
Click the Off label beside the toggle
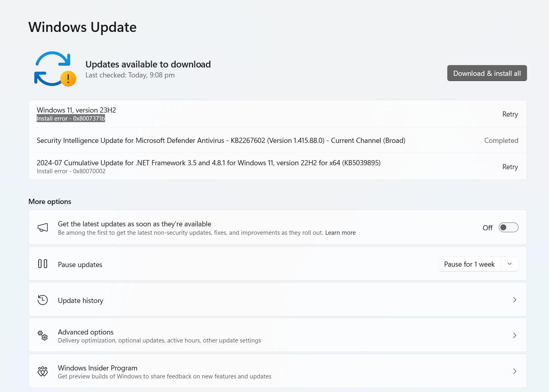(488, 228)
